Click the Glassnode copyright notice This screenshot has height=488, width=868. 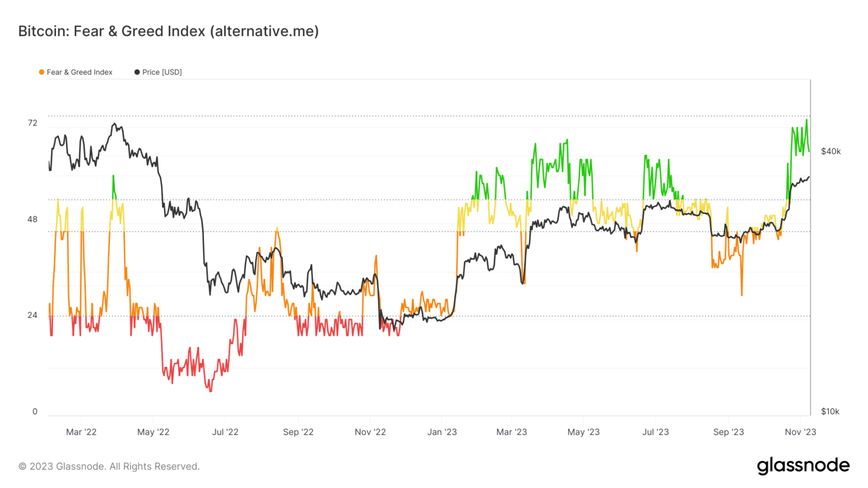point(109,467)
